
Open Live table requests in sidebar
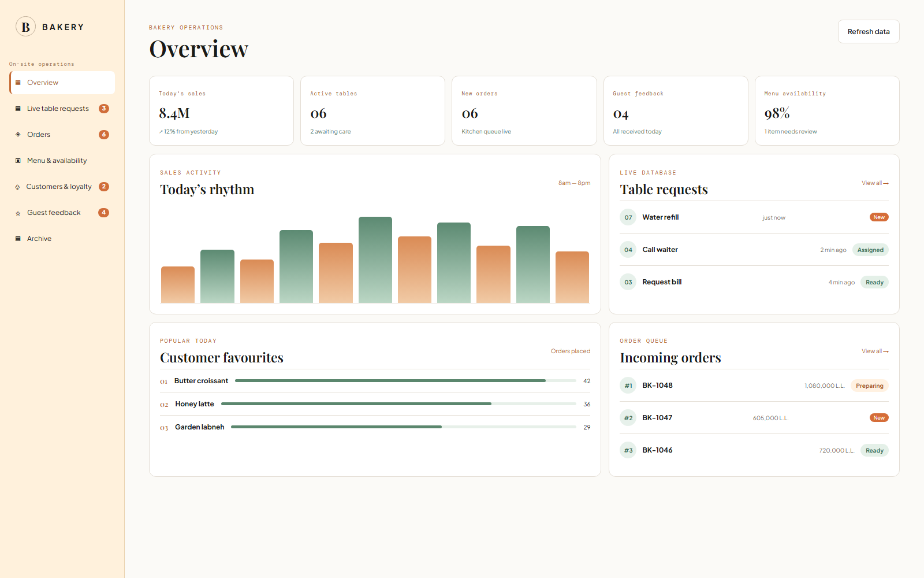coord(62,109)
